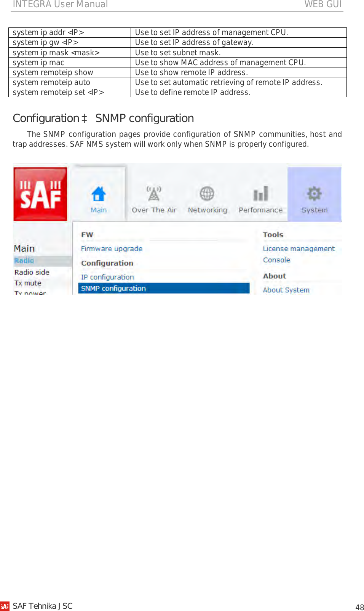Switch to the Main tab label
Screen dimensions: 364x611
click(x=99, y=210)
